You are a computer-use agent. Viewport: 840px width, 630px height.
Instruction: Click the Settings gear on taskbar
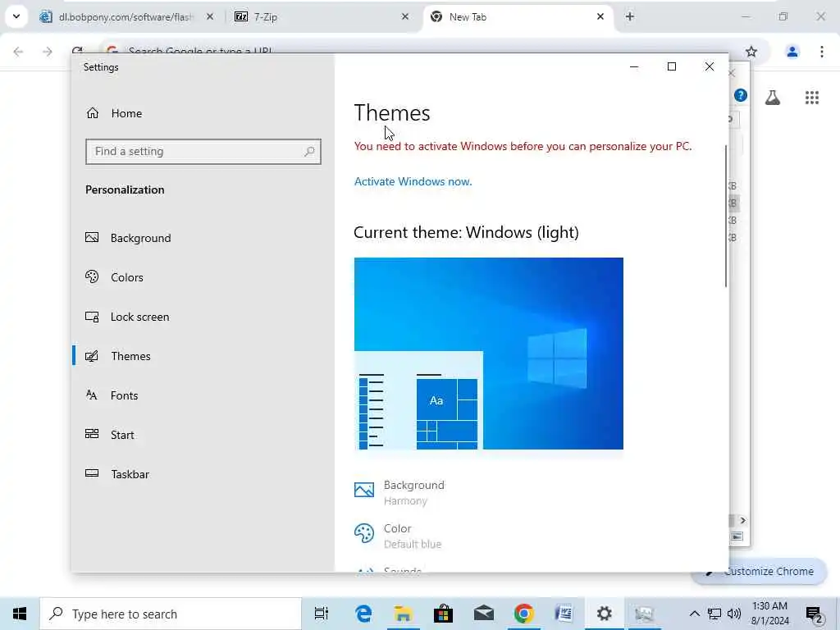[x=605, y=614]
